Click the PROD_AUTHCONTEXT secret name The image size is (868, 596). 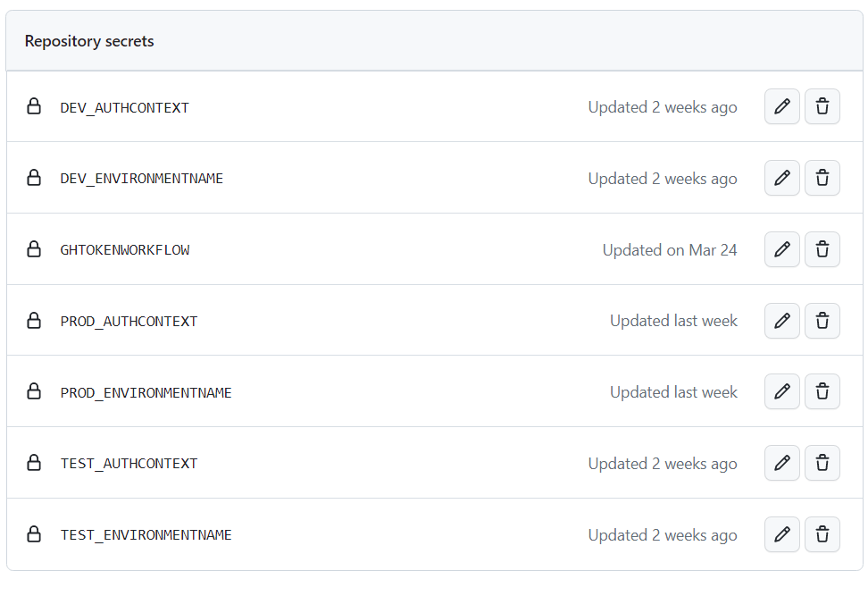[129, 321]
